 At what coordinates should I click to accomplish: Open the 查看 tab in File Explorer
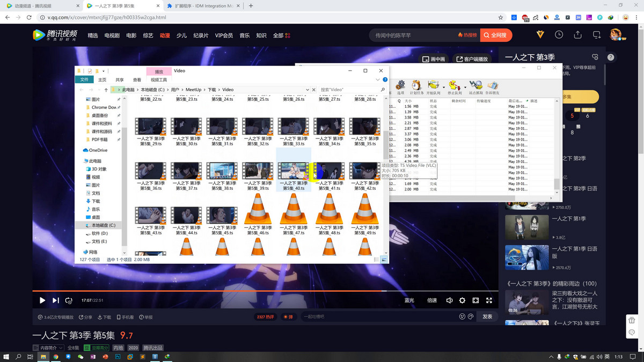137,80
